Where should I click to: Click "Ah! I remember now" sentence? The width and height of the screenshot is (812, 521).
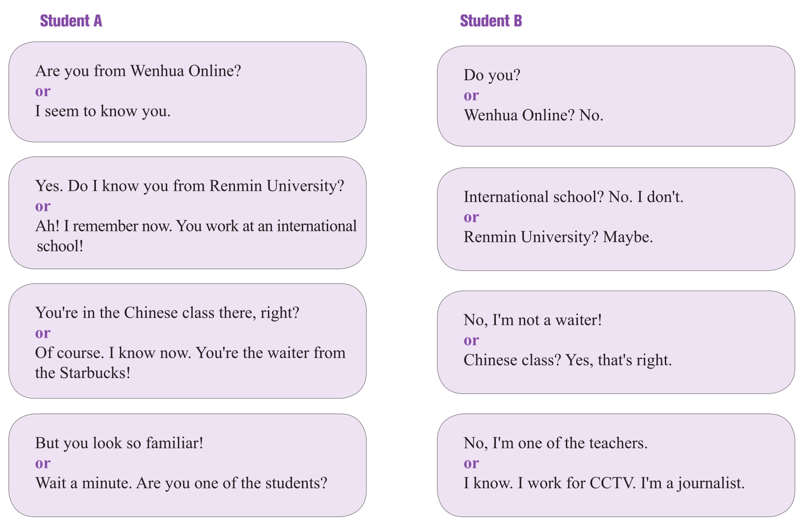coord(195,226)
